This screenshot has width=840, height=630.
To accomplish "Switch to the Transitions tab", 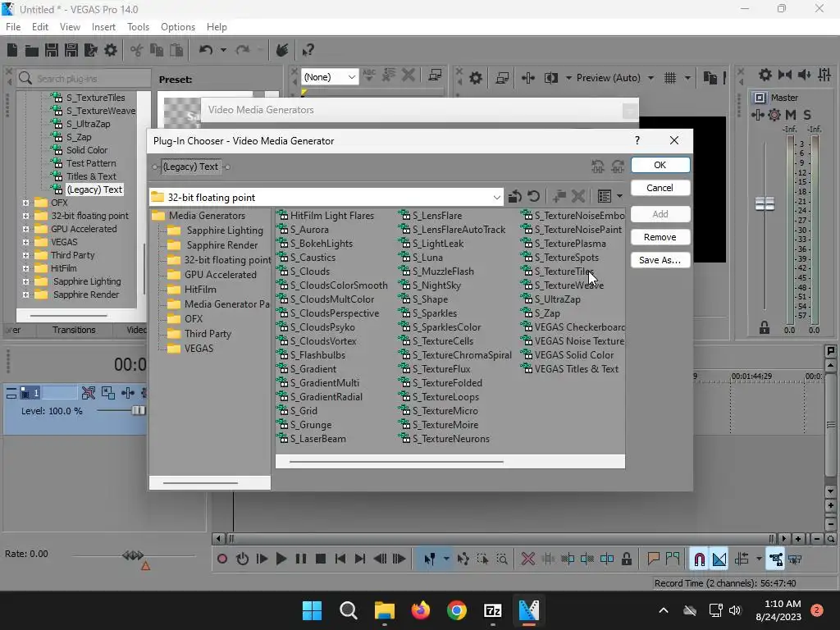I will click(x=74, y=330).
